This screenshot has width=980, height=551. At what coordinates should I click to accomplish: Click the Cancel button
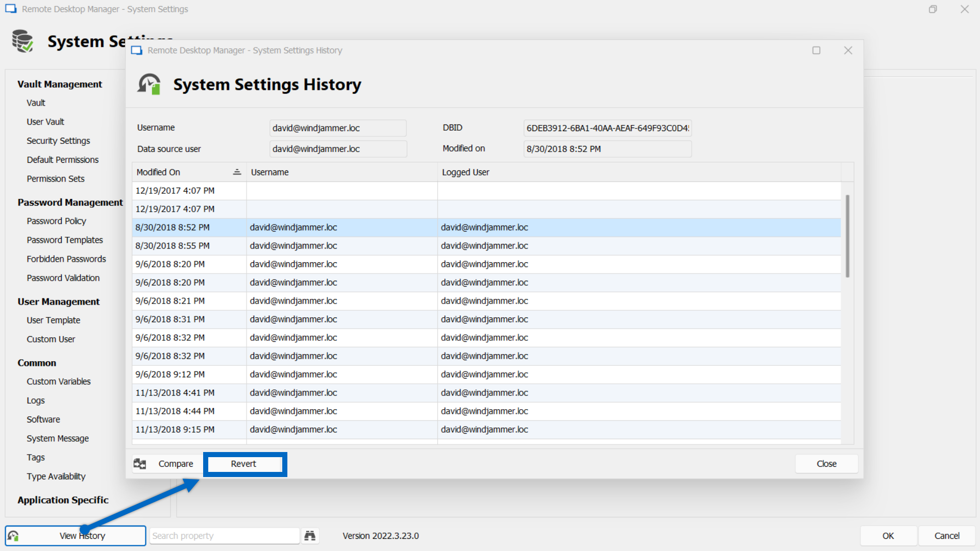point(946,536)
